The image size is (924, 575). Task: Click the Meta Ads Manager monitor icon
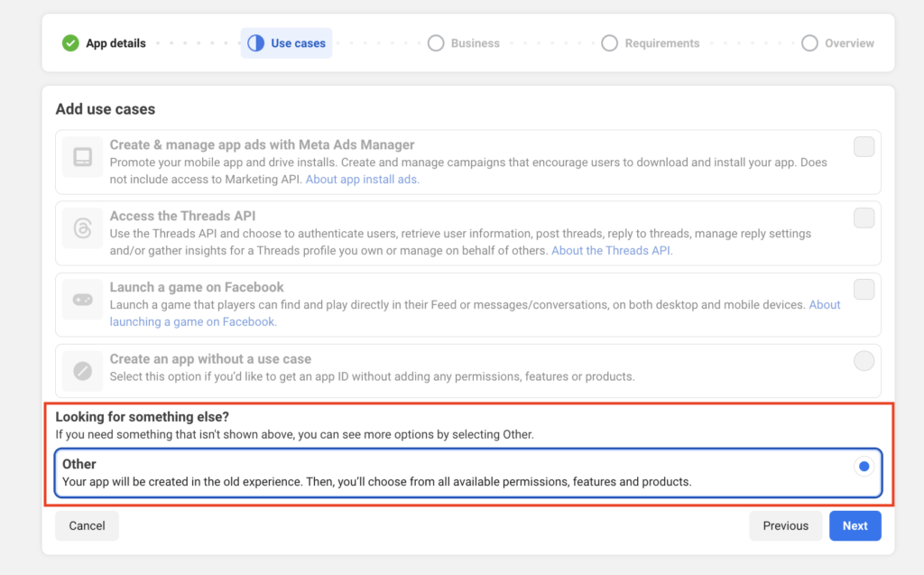point(83,159)
